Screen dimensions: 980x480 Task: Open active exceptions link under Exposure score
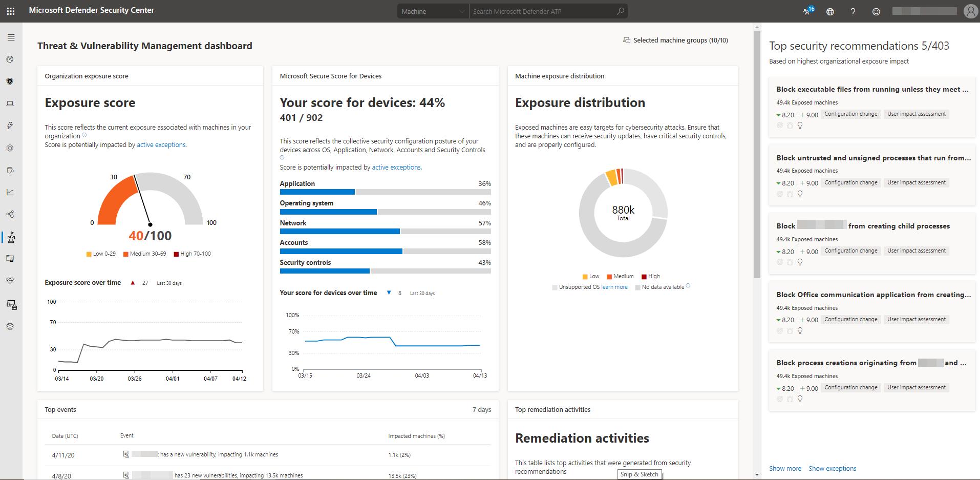click(161, 145)
